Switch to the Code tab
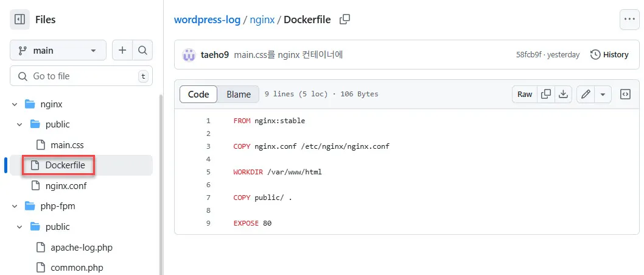 pos(198,95)
